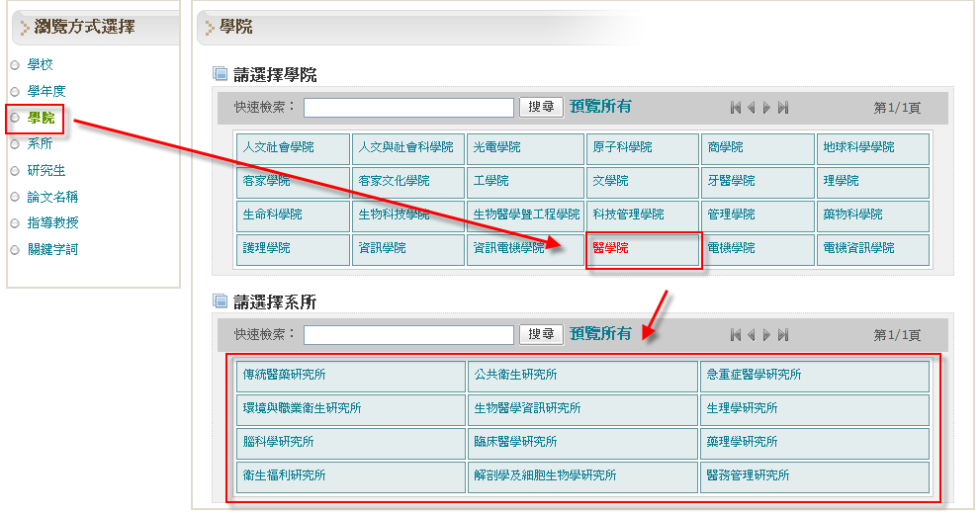Open 論文名稱 in the browse menu
The height and width of the screenshot is (515, 980).
click(52, 197)
